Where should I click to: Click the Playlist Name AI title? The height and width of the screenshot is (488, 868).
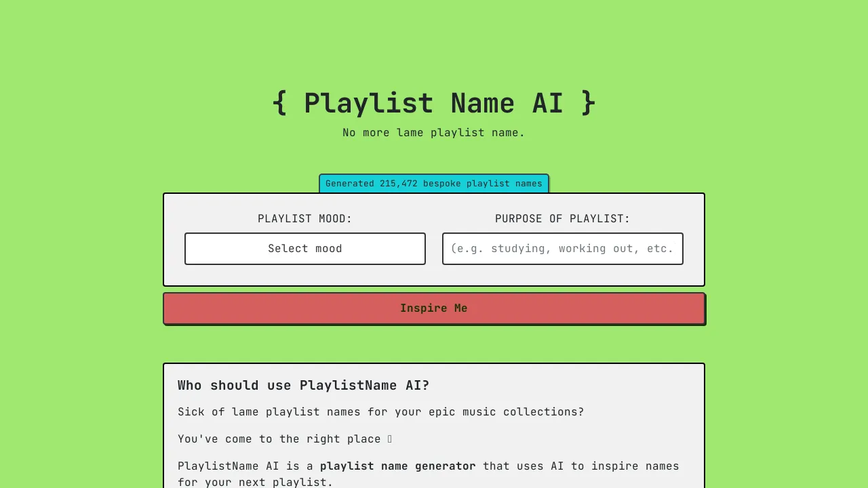[x=434, y=103]
